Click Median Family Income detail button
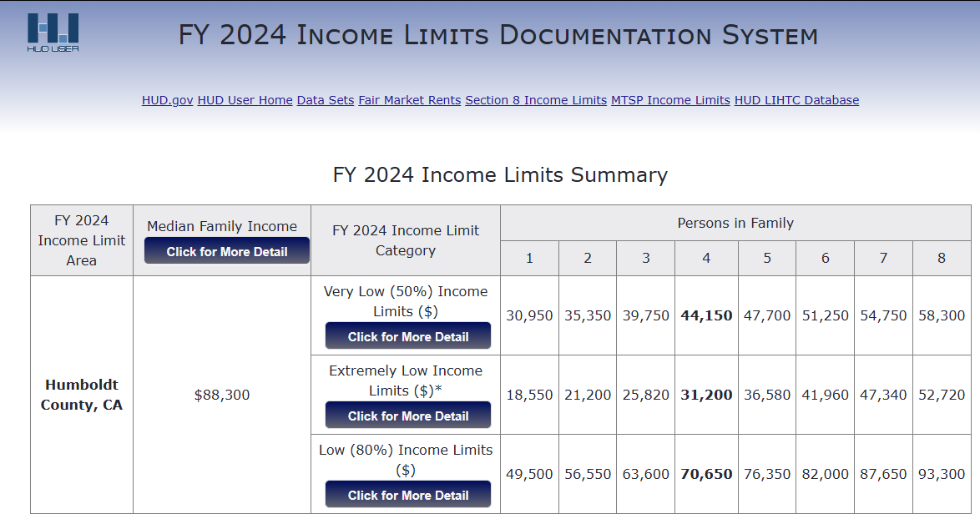980x519 pixels. pos(227,251)
